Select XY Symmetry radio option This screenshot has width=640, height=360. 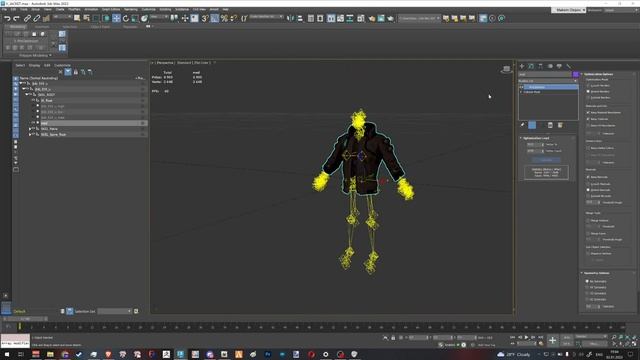point(587,287)
